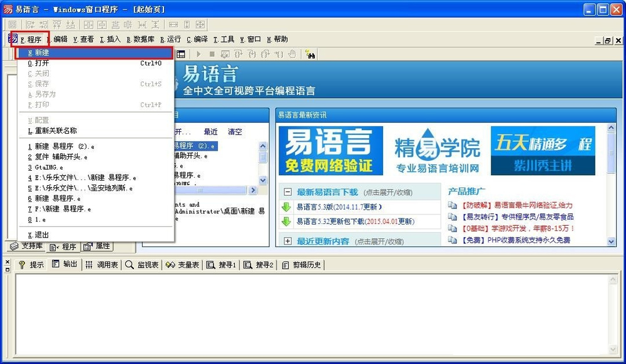Click green download arrow beside 易语言5.3版
Screen dimensions: 626x364
(286, 207)
